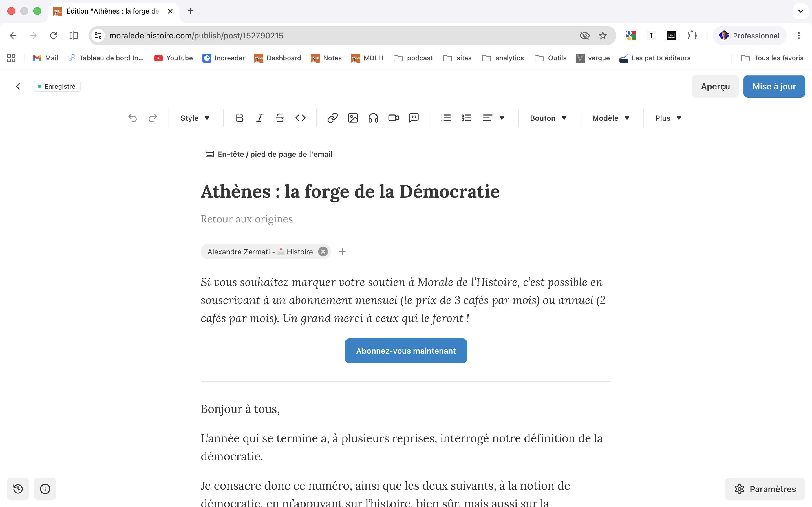This screenshot has height=507, width=812.
Task: Open the vergue bookmark
Action: [593, 58]
